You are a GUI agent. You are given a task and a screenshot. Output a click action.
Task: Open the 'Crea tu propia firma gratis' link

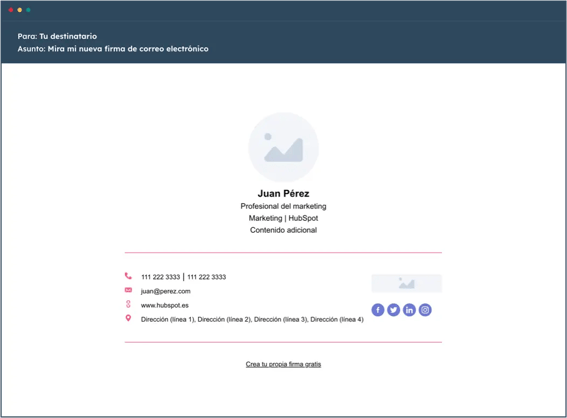(284, 364)
